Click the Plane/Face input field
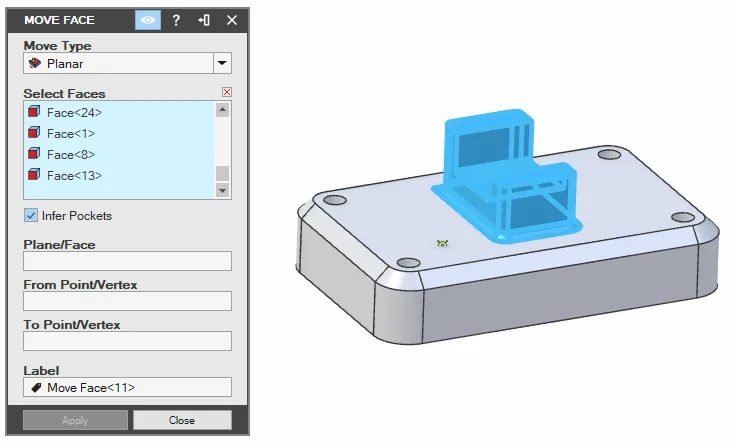 [x=127, y=260]
